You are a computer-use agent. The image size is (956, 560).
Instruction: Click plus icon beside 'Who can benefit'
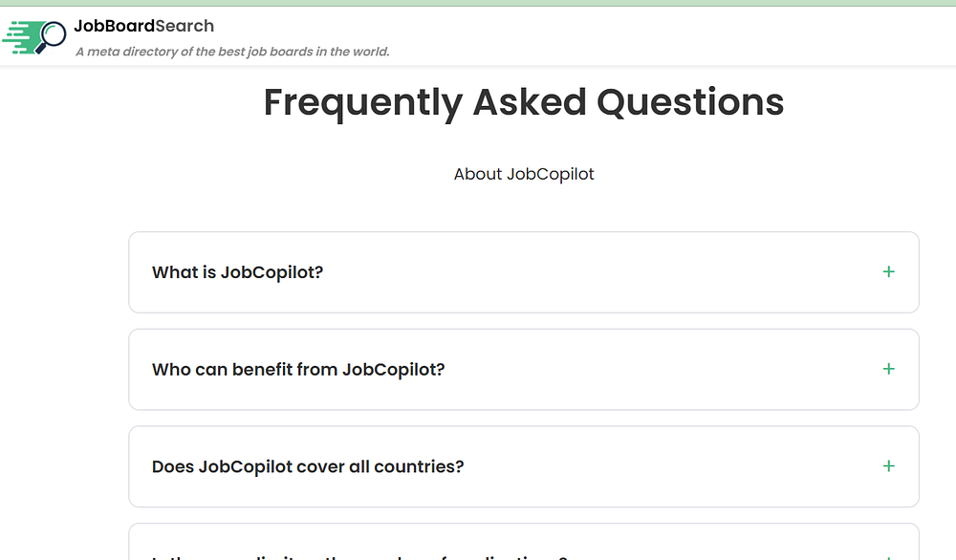coord(888,369)
